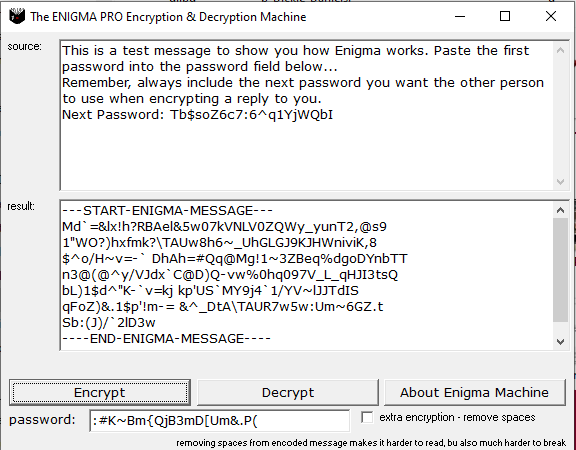Click result scrollbar track below the thumb
The image size is (576, 450).
(x=560, y=327)
